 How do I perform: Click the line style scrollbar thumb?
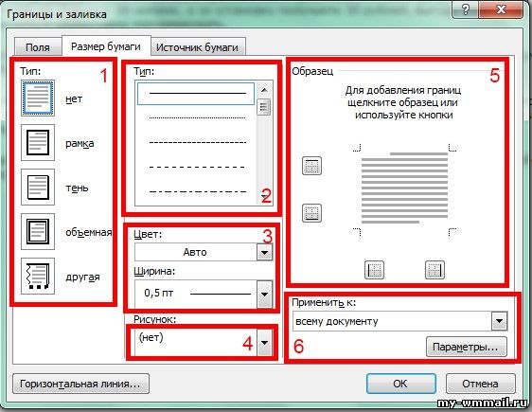(x=264, y=107)
